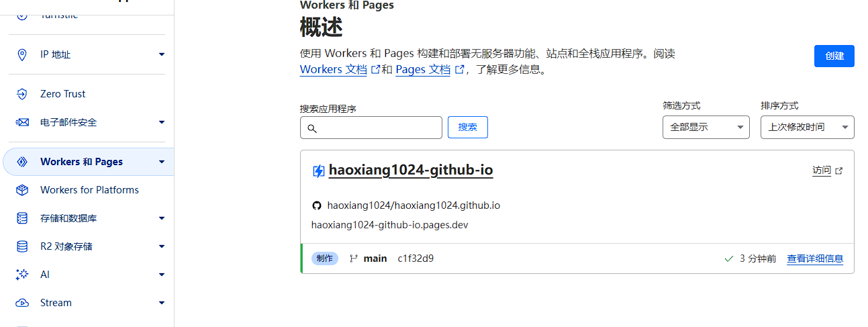This screenshot has height=327, width=868.
Task: Click the blue 创建 button
Action: point(834,56)
